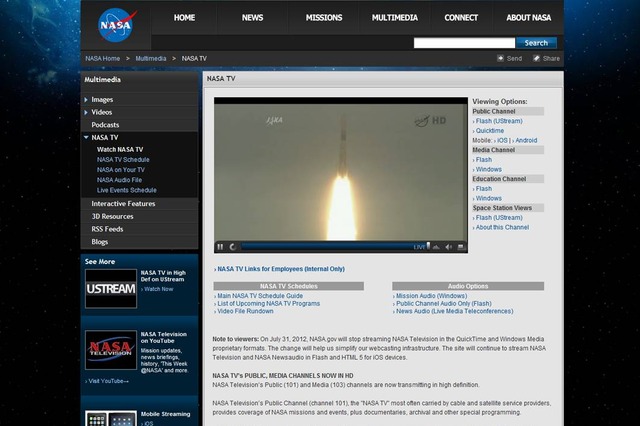Open the NASA Television YouTube thumbnail
Viewport: 640px width, 426px height.
pos(110,351)
